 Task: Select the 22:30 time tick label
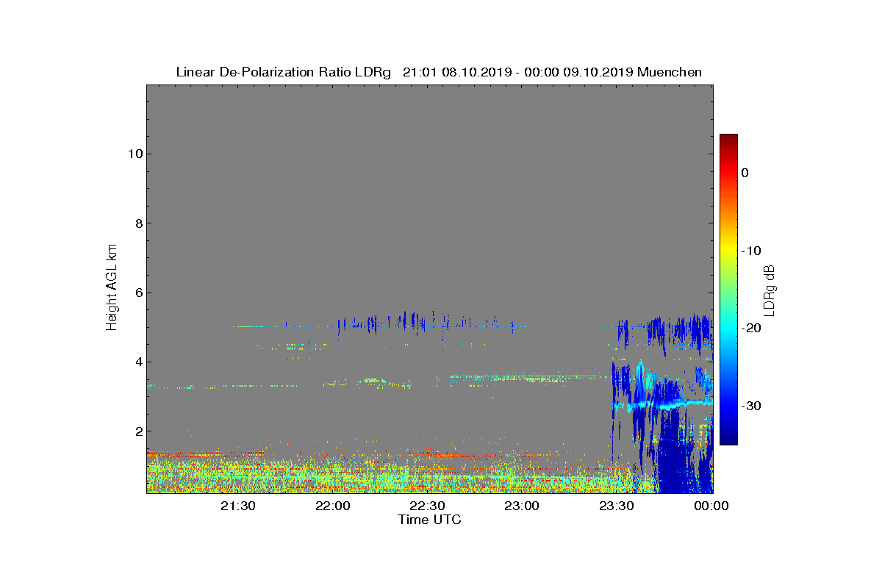pos(428,506)
